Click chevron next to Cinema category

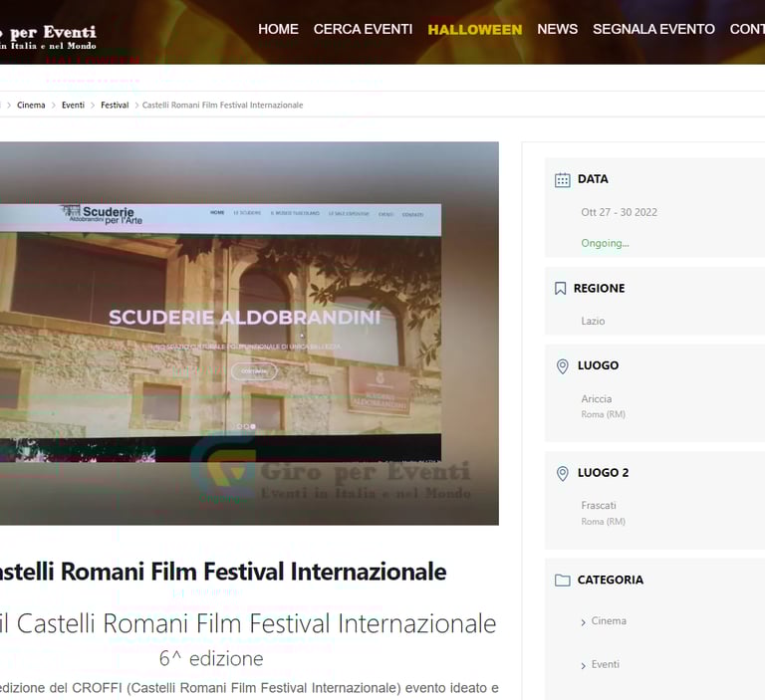point(583,622)
